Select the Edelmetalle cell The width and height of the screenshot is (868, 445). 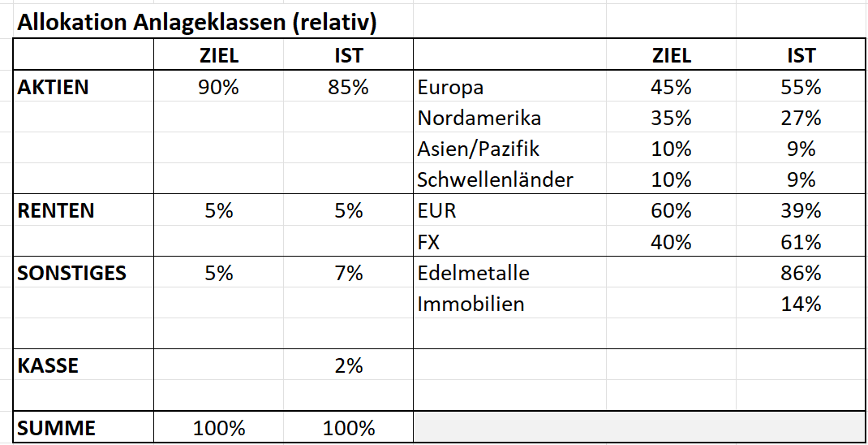coord(474,273)
